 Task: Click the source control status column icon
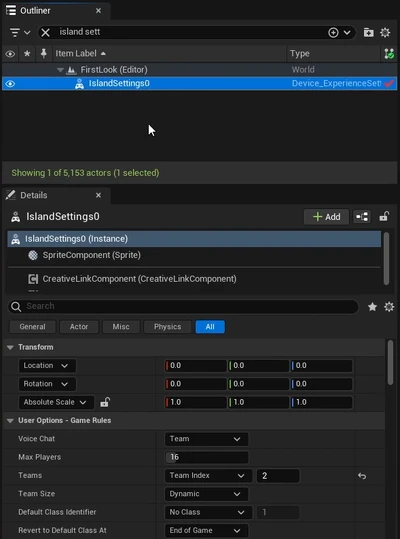click(x=389, y=54)
